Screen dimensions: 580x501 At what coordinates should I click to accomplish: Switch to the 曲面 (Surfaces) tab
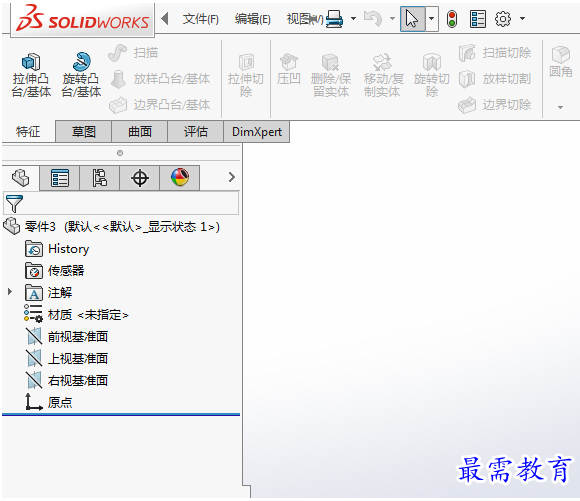(140, 131)
